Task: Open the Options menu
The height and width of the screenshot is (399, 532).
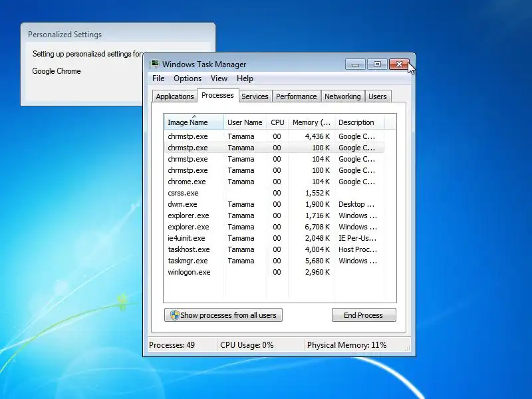Action: 188,78
